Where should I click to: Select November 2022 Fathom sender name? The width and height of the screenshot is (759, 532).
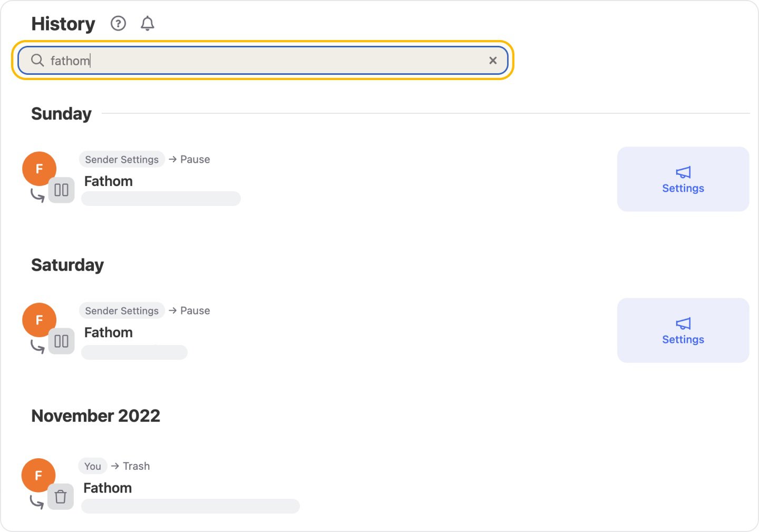tap(108, 488)
